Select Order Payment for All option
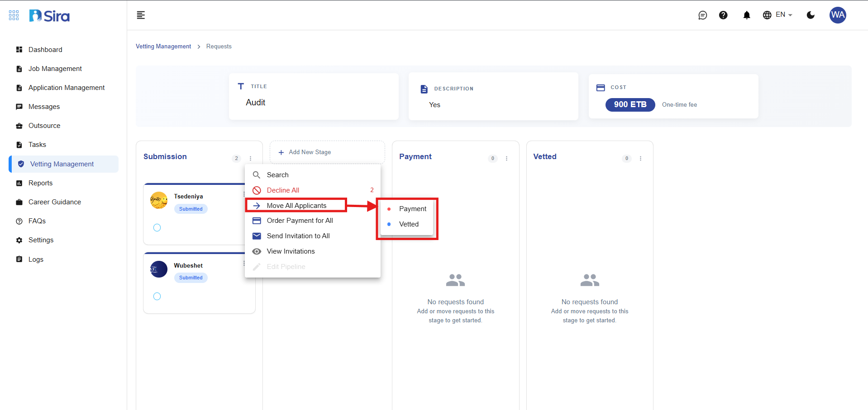 (300, 221)
